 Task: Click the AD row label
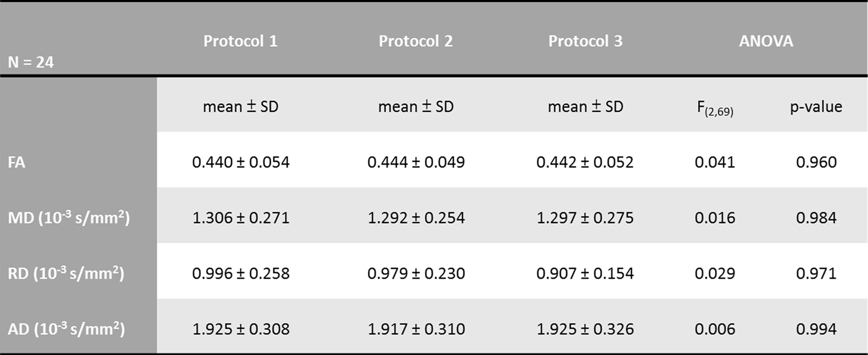(x=66, y=329)
